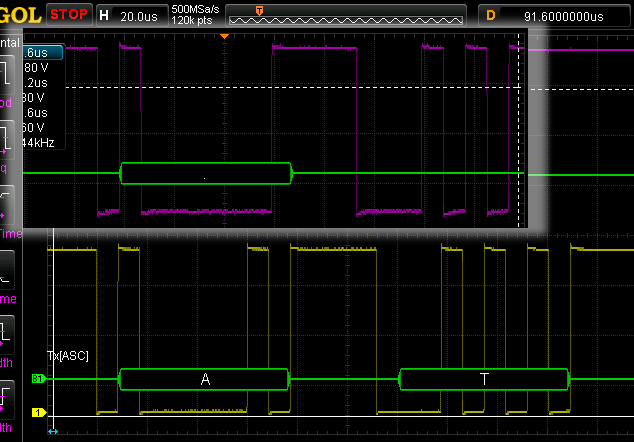This screenshot has width=634, height=442.
Task: Click the blue horizontal arrow icon at bottom-left
Action: click(x=54, y=432)
